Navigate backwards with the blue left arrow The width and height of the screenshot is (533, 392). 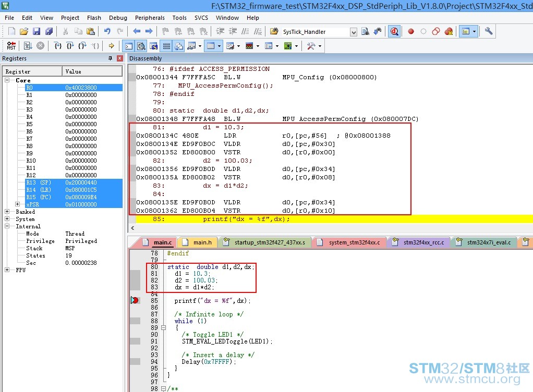coord(137,32)
